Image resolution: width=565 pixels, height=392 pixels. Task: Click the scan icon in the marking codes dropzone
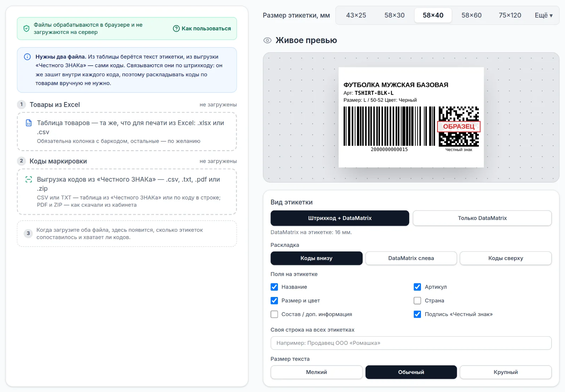[x=29, y=179]
